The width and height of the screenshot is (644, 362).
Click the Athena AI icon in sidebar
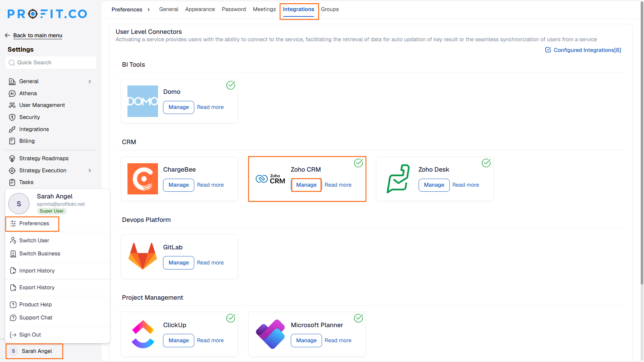12,94
